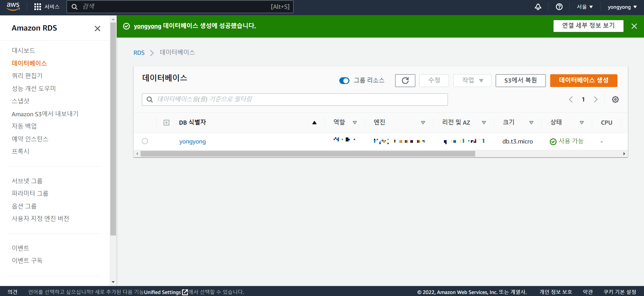Sort by 크기 column arrow
Image resolution: width=644 pixels, height=296 pixels.
531,123
